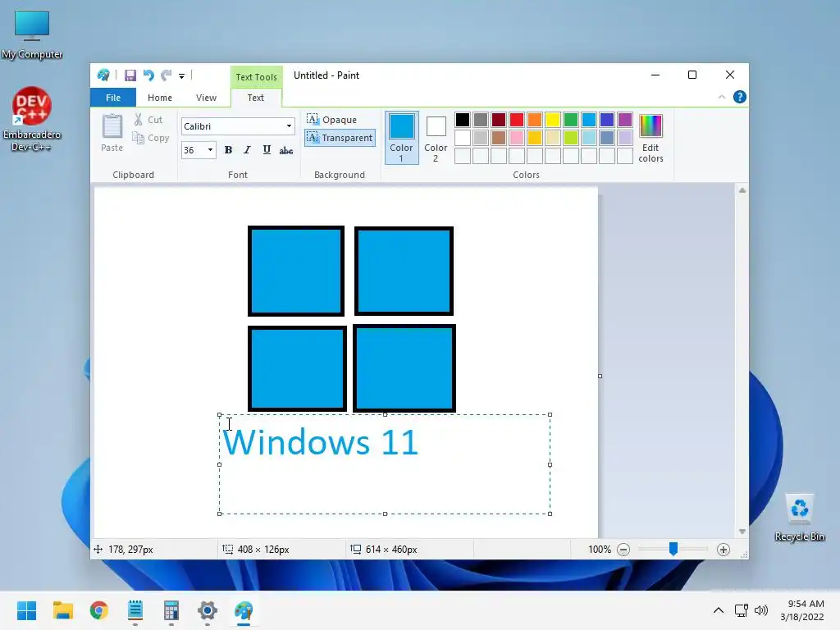Click the Paste clipboard button
This screenshot has height=630, width=840.
[x=112, y=133]
